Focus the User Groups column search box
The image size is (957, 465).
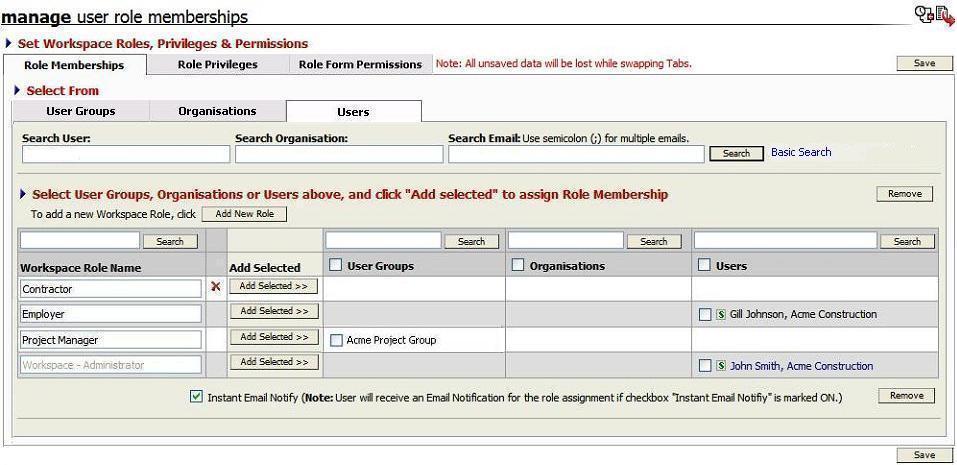(x=383, y=240)
